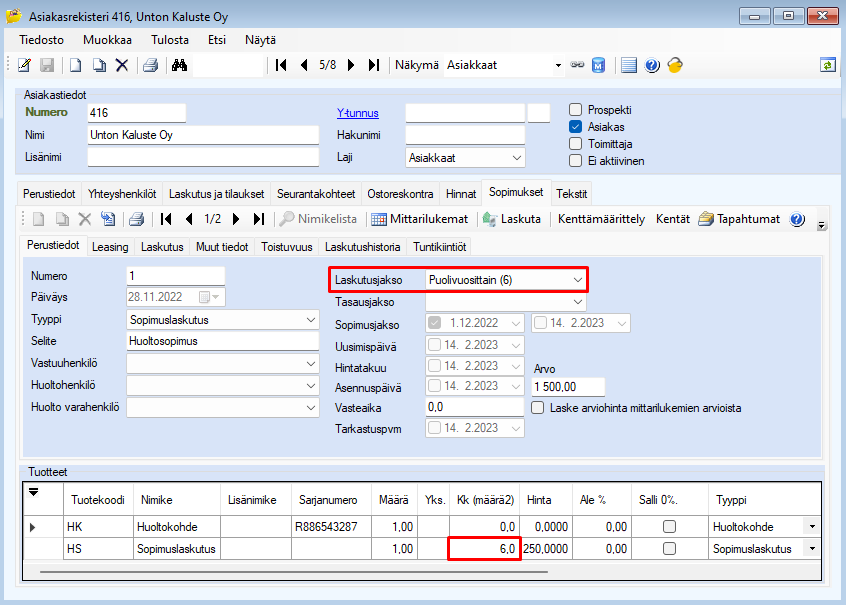846x605 pixels.
Task: Toggle the Hintatakuu date checkbox
Action: tap(434, 366)
